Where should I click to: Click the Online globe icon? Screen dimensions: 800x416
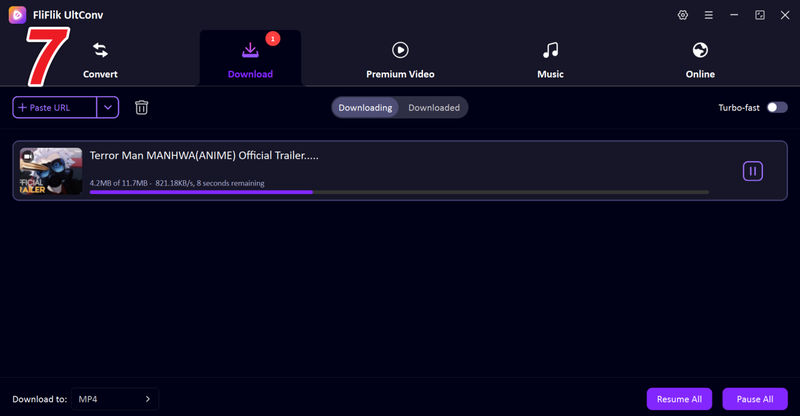(700, 50)
